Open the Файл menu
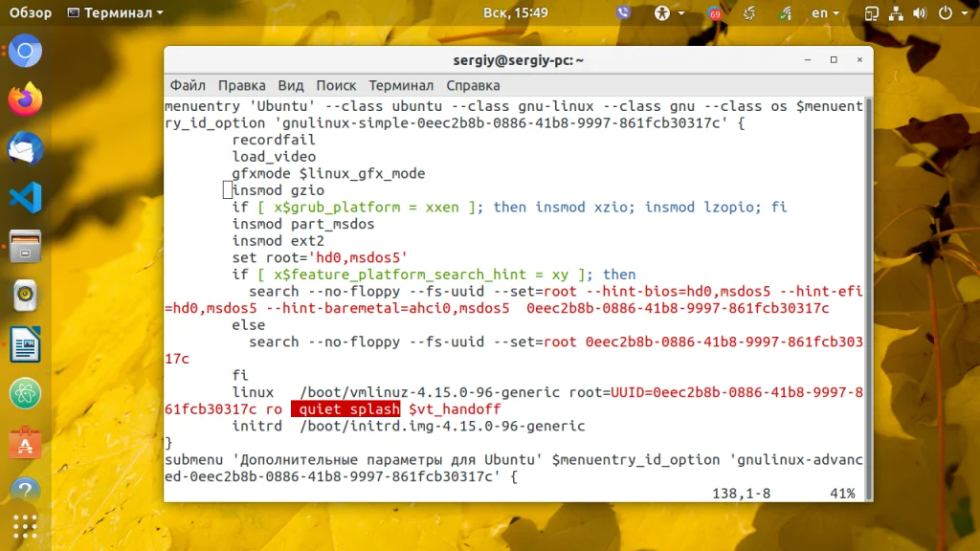Screen dimensions: 980x551 [x=188, y=85]
